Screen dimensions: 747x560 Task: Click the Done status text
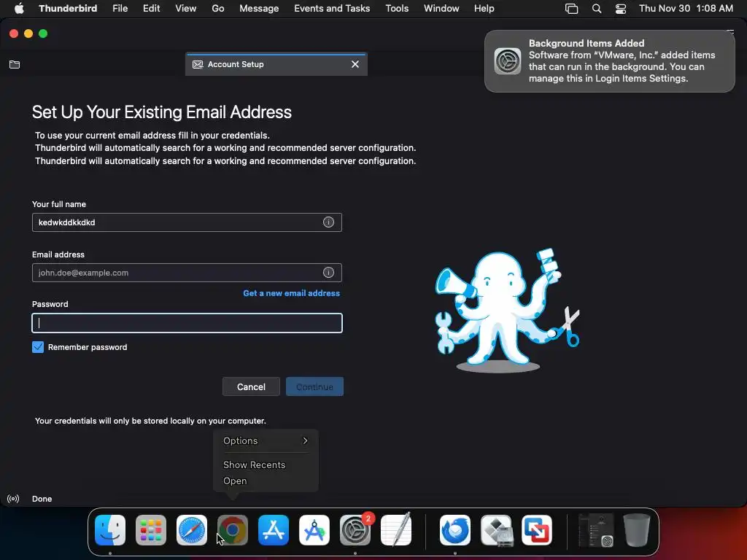42,499
